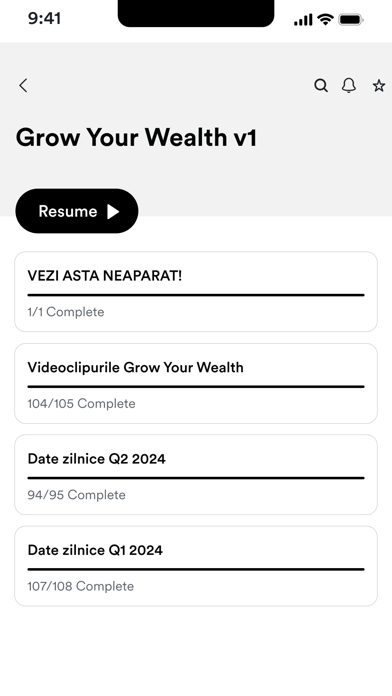This screenshot has height=696, width=392.
Task: Open the VEZI ASTA NEAPARAT! section
Action: pos(196,292)
